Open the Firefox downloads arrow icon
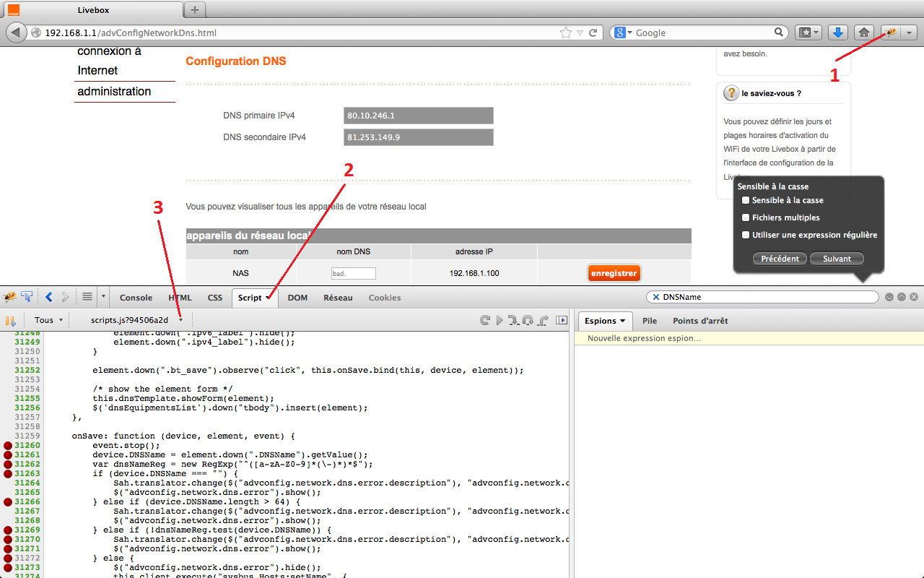 [x=837, y=33]
